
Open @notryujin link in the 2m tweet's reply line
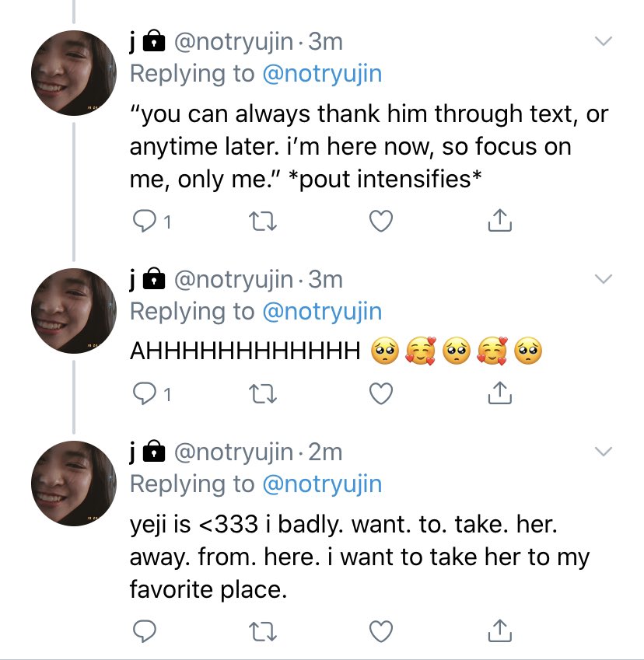coord(322,484)
